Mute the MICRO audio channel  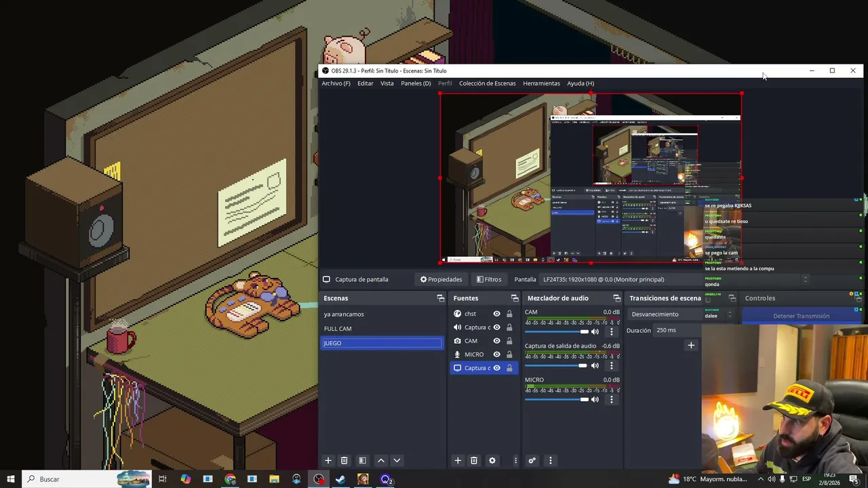[x=595, y=399]
